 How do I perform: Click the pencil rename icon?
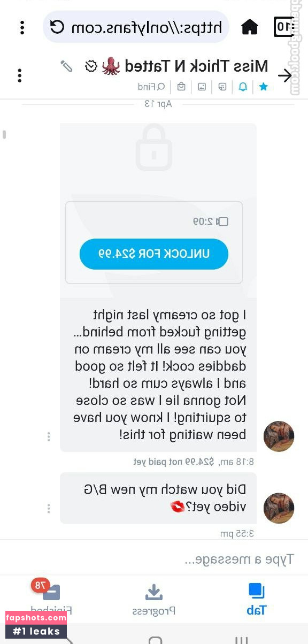[x=66, y=66]
